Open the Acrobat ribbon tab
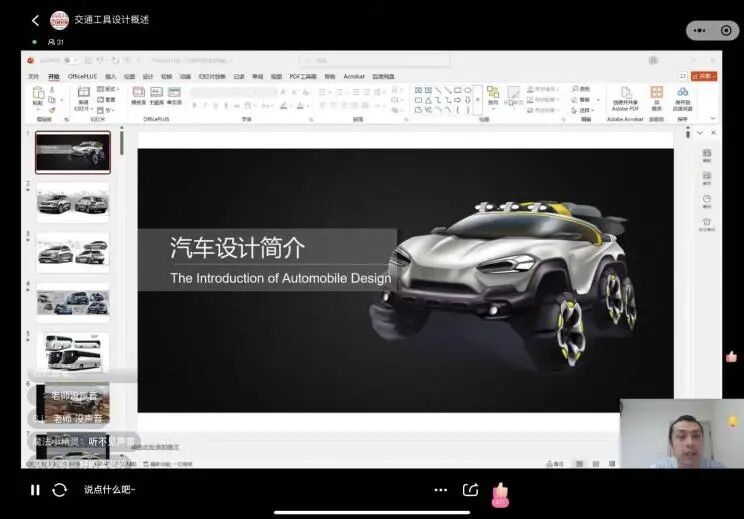The height and width of the screenshot is (519, 744). tap(354, 76)
